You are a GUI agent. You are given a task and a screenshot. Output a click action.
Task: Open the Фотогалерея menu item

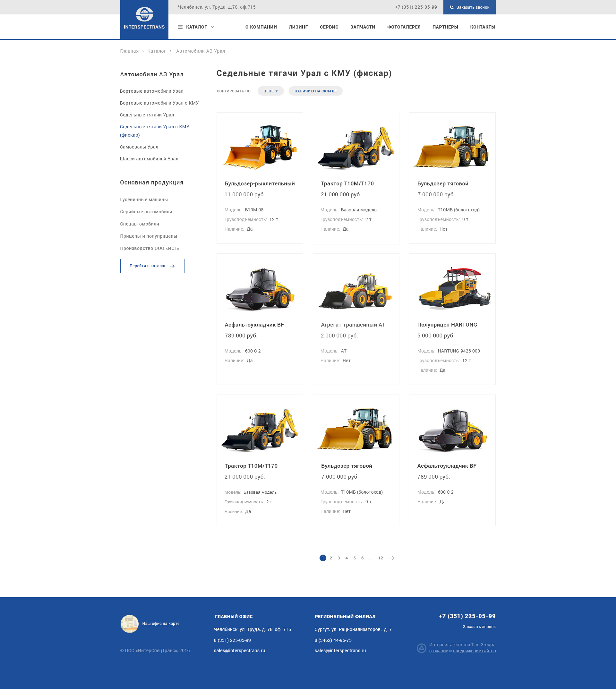[x=404, y=27]
